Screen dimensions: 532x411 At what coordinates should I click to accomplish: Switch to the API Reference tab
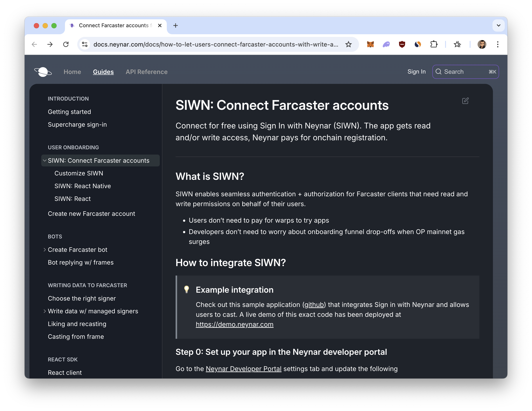146,72
